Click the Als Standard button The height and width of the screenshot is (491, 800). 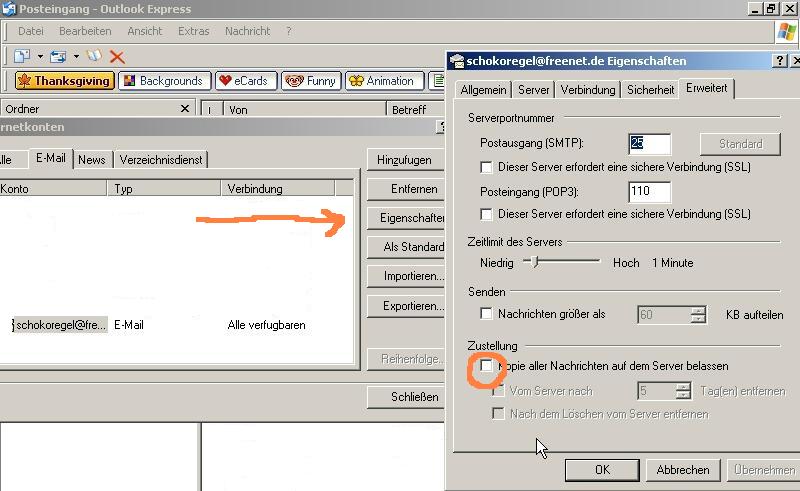406,247
